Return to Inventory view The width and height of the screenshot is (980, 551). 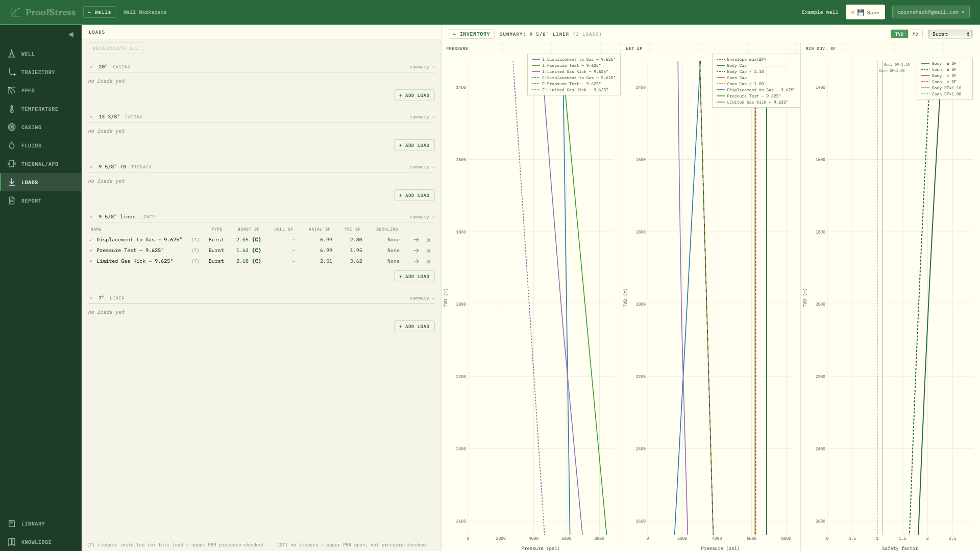tap(471, 34)
